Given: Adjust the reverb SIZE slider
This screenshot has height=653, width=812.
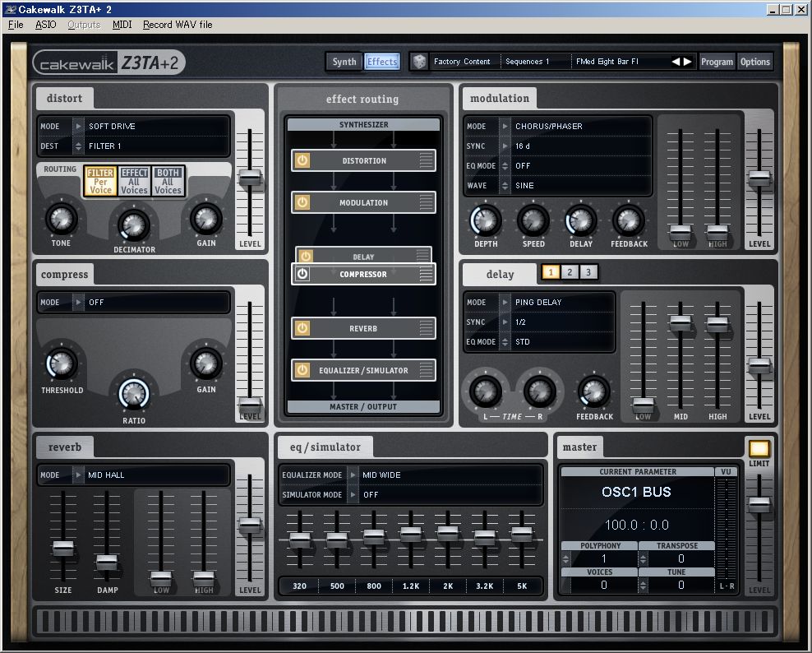Looking at the screenshot, I should click(x=63, y=547).
